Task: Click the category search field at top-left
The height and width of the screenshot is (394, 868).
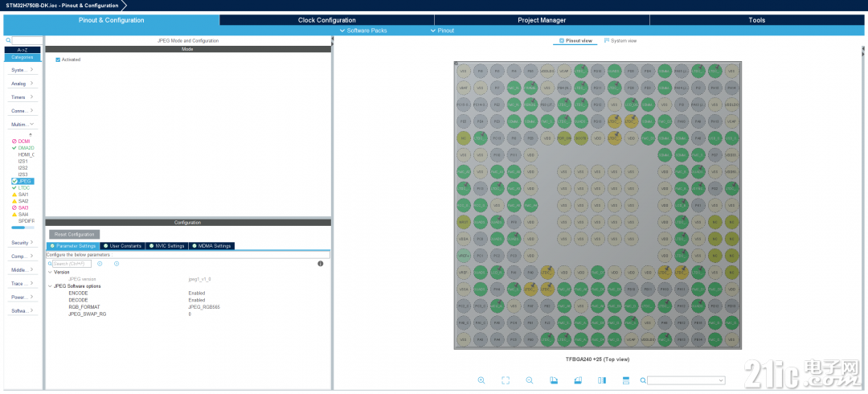Action: click(x=27, y=40)
